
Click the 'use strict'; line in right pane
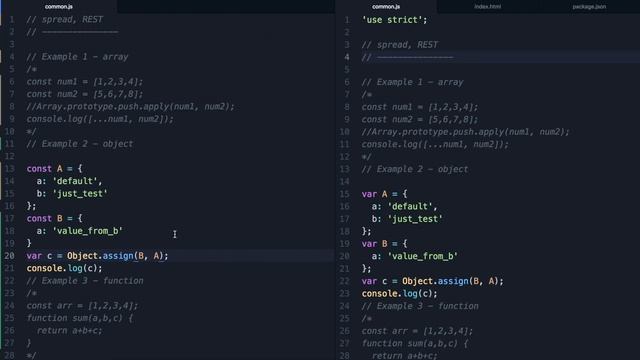click(x=394, y=20)
